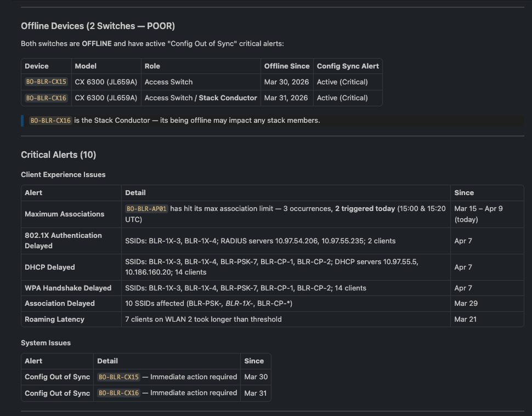Click the BO-BLR-AP01 access point label

coord(146,208)
